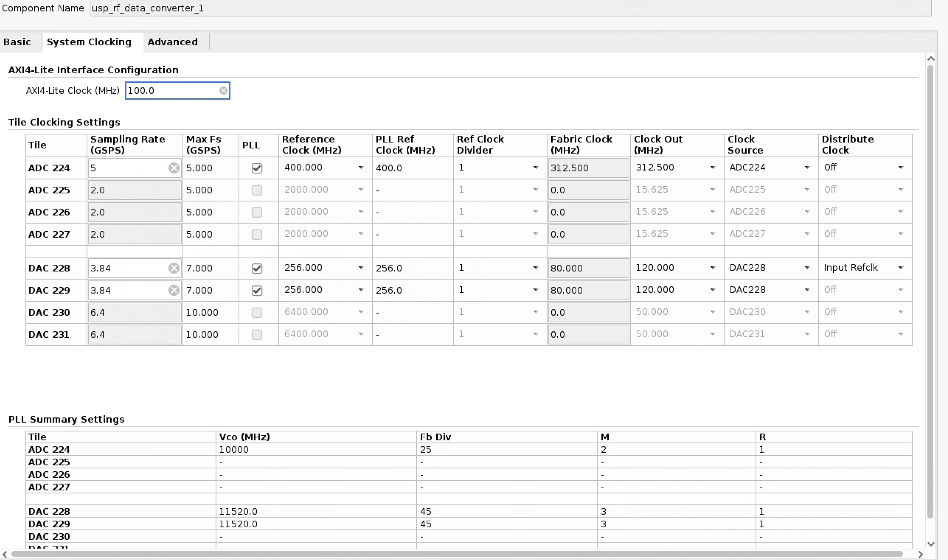Clear the DAC 228 sampling rate with its X icon

point(174,268)
